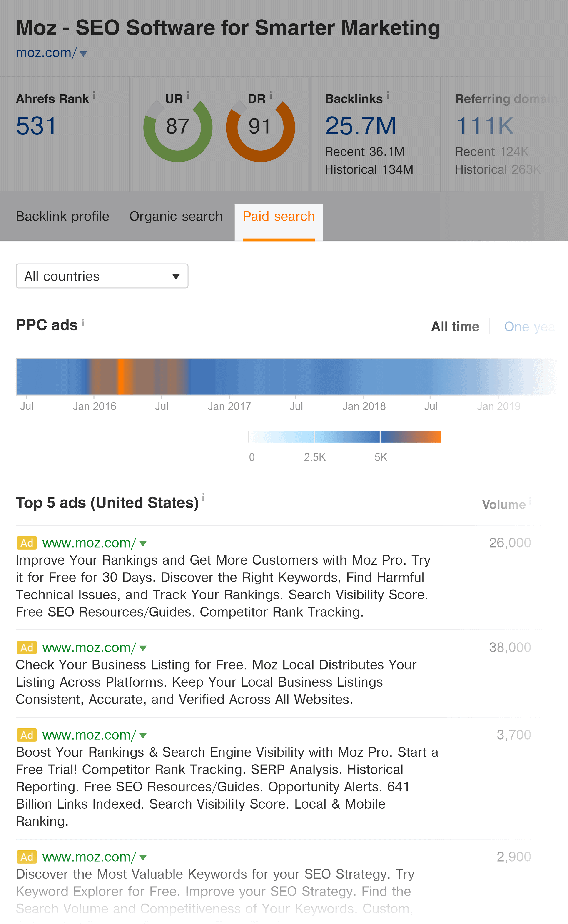Switch chart range to One year
Image resolution: width=568 pixels, height=924 pixels.
click(x=529, y=326)
